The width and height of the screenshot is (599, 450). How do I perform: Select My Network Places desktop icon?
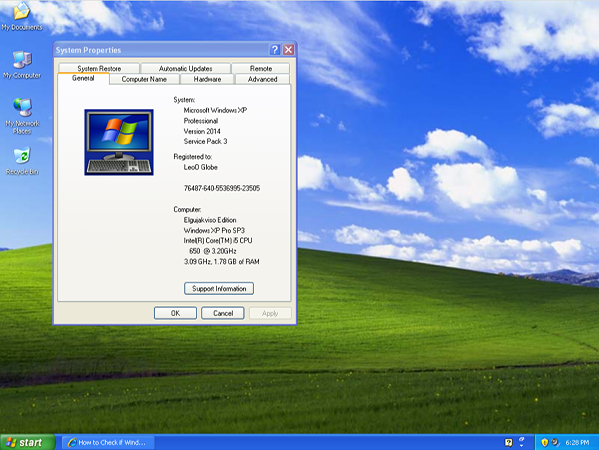click(22, 116)
